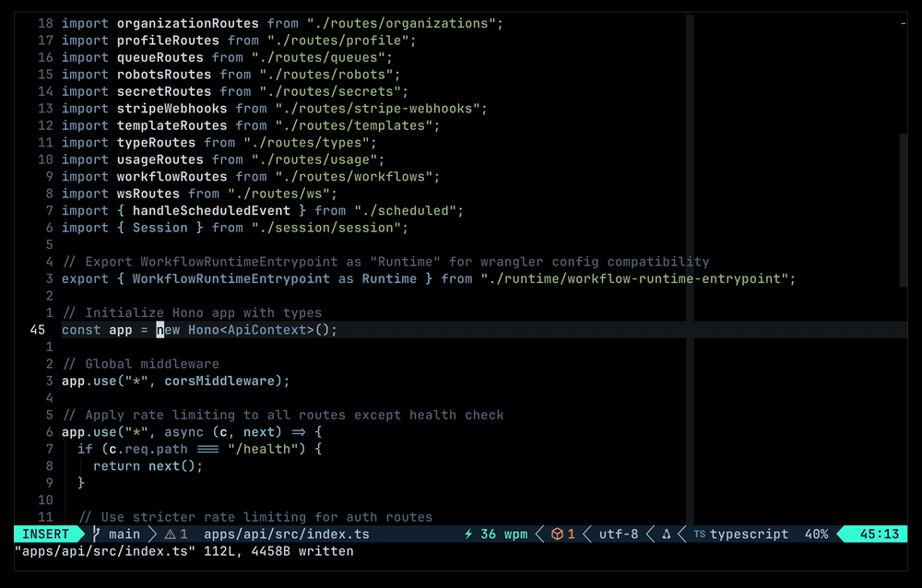Click the bell notification icon in statusline
Image resolution: width=922 pixels, height=588 pixels.
click(666, 534)
